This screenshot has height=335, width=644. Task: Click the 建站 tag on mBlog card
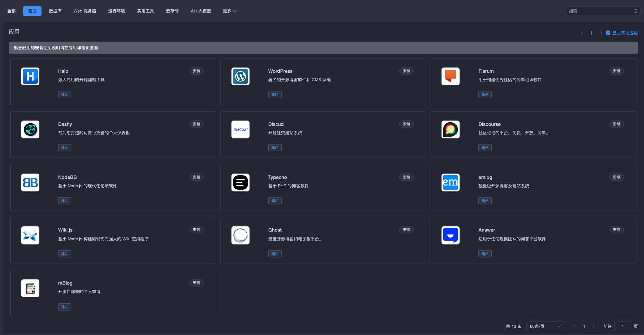[x=65, y=307]
